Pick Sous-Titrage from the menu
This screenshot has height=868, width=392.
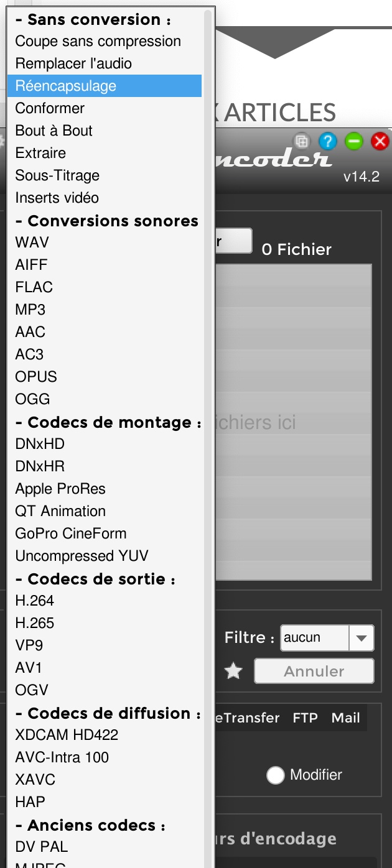57,175
